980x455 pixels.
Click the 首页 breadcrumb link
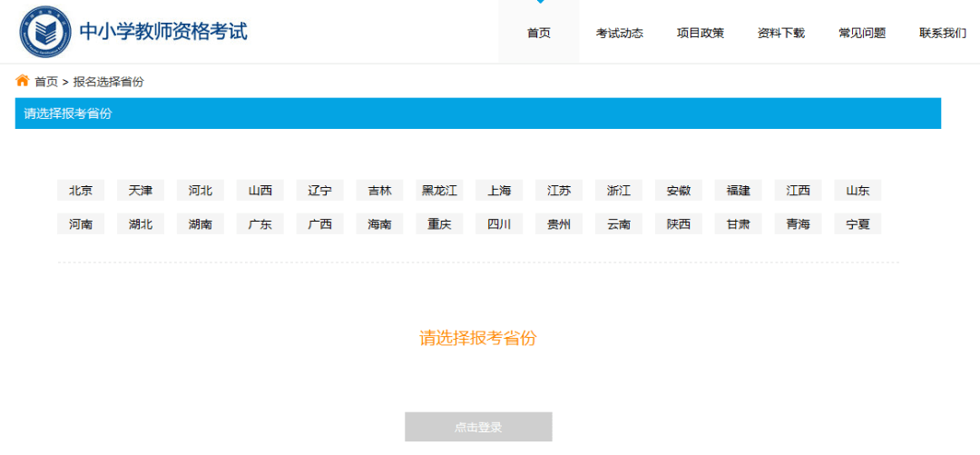(x=46, y=82)
